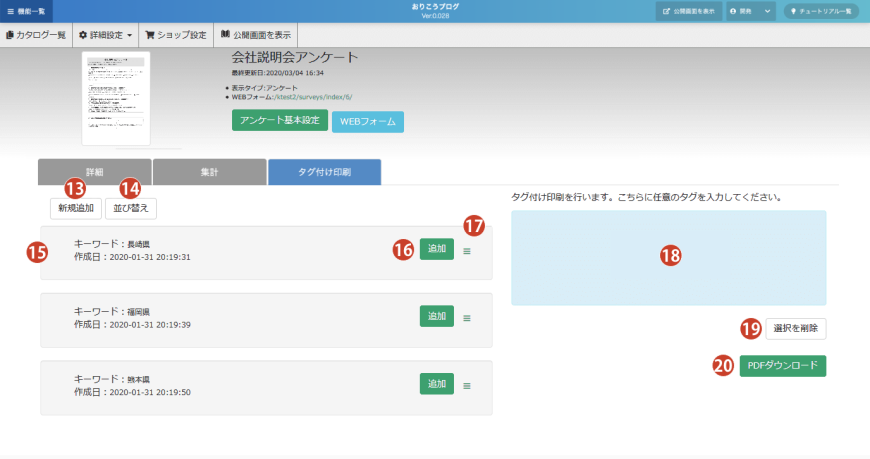
Task: Click the カタログ一覧 toolbar item
Action: click(x=36, y=35)
